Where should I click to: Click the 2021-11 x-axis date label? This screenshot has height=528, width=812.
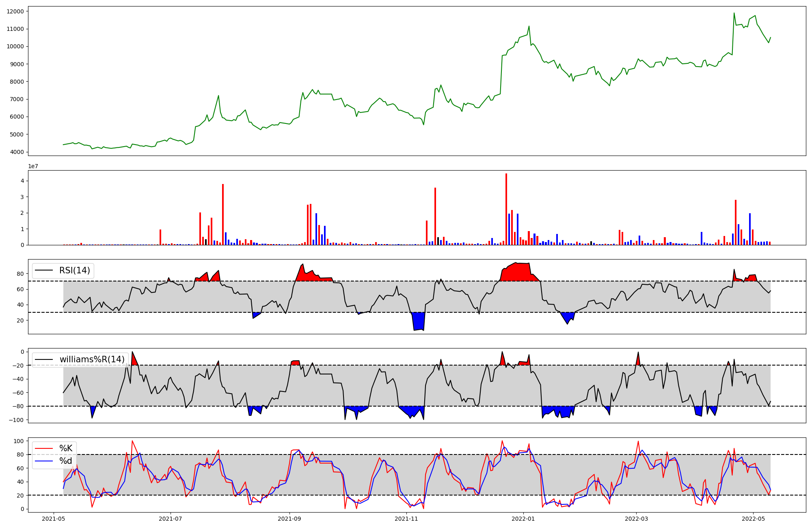pos(406,519)
